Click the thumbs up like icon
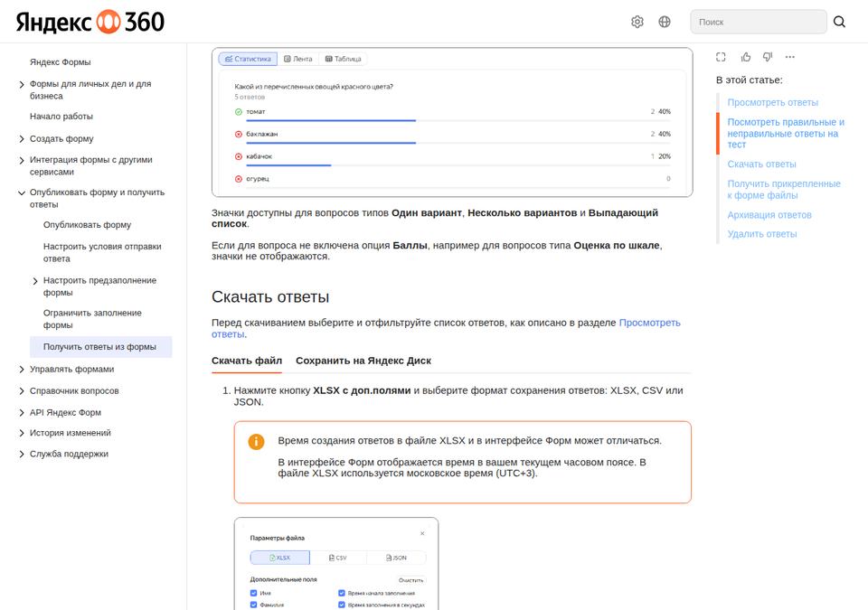Screen dimensions: 868x610 tap(746, 56)
